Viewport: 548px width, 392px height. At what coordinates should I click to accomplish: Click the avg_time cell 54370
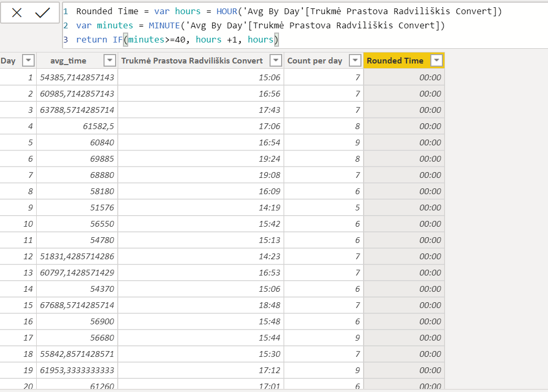(x=77, y=289)
